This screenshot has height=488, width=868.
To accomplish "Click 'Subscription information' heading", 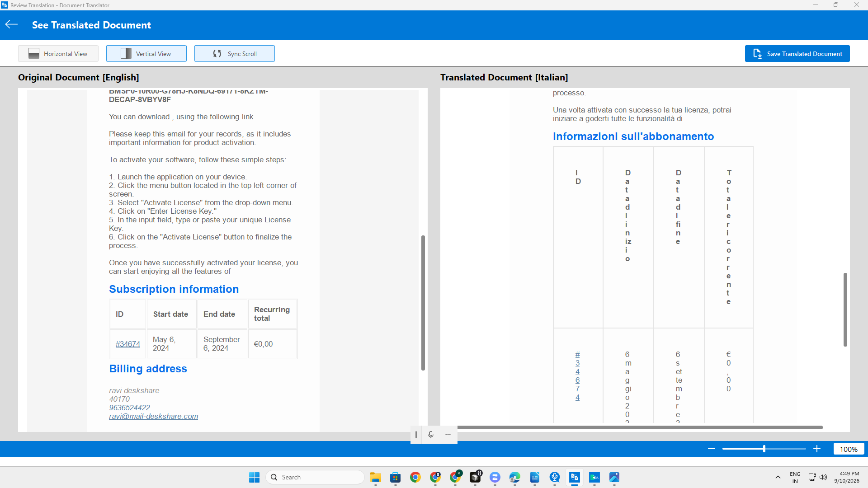I will 174,289.
